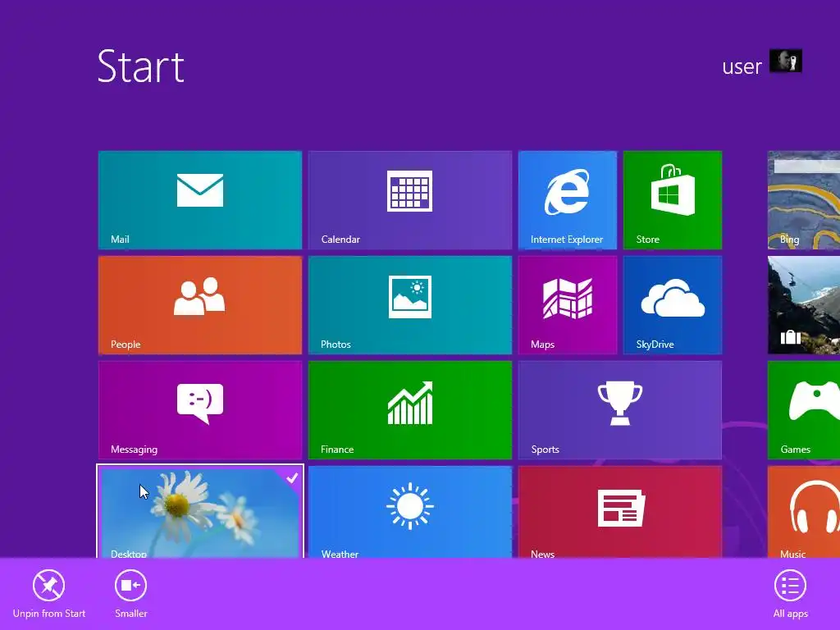
Task: Select the Desktop tile with daisies
Action: click(200, 512)
